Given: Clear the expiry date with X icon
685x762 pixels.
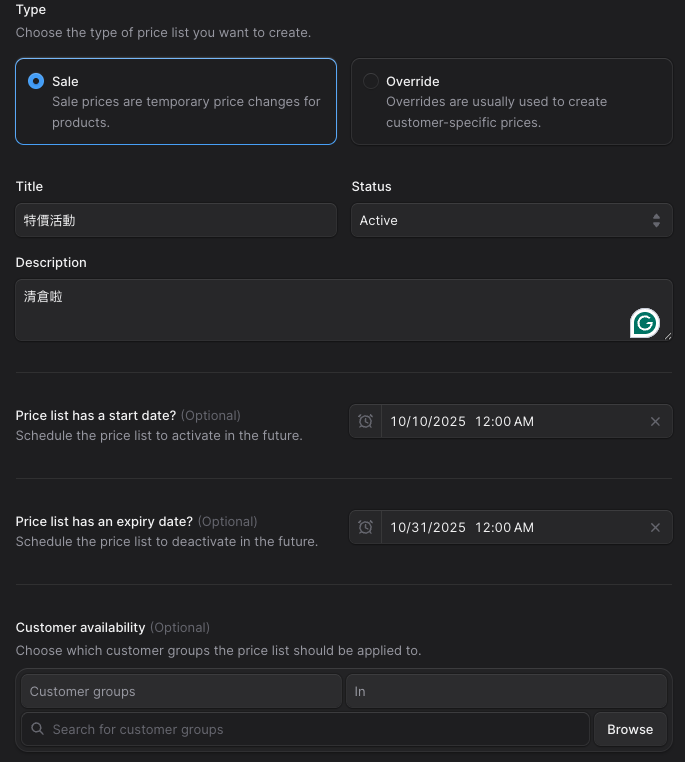Looking at the screenshot, I should click(x=656, y=528).
